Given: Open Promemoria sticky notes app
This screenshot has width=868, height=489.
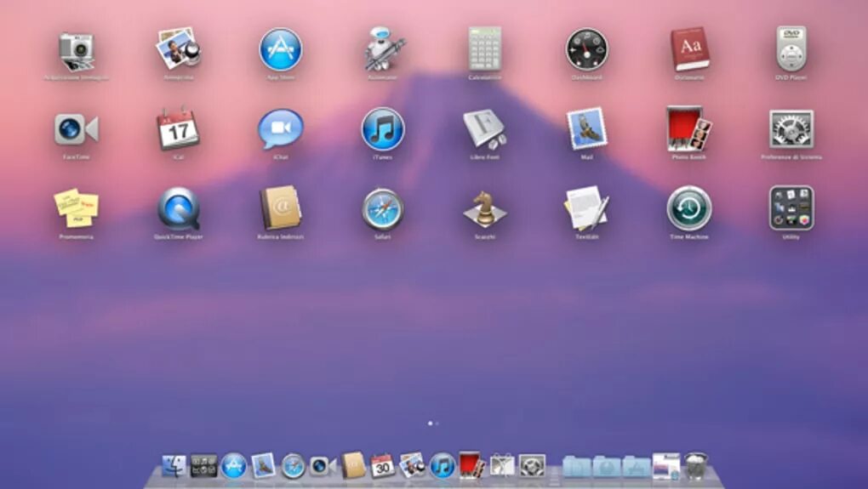Looking at the screenshot, I should pos(77,208).
